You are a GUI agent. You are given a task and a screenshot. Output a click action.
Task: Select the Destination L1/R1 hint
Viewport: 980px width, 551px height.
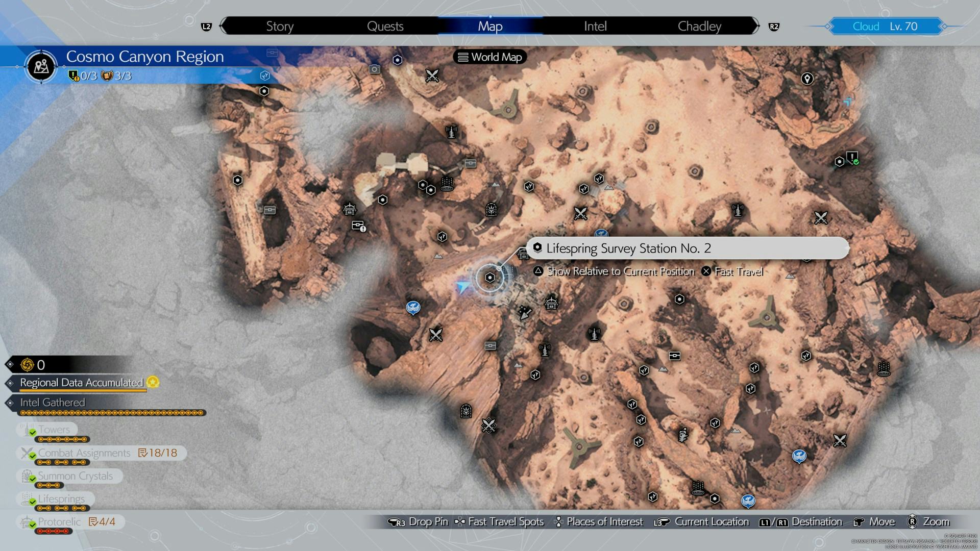pos(800,522)
